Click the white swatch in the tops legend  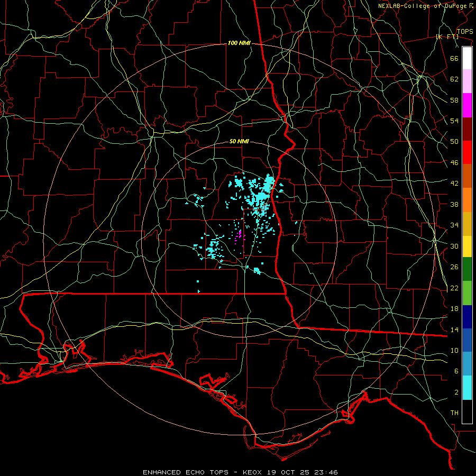(467, 58)
